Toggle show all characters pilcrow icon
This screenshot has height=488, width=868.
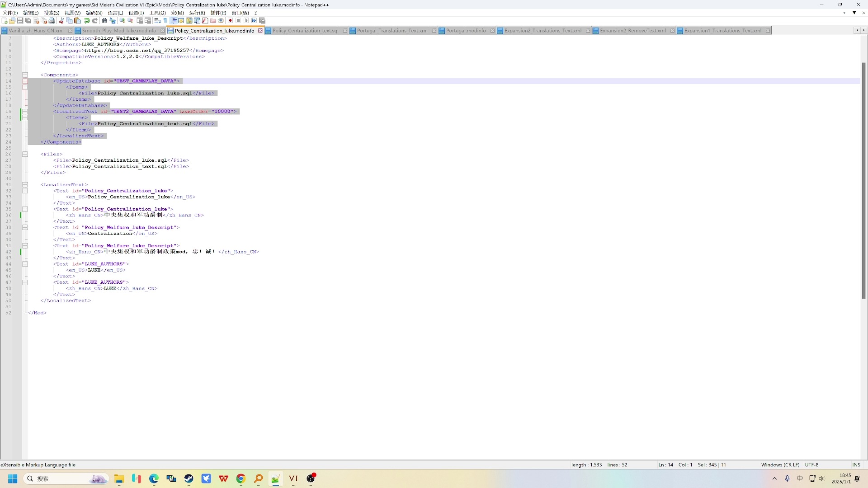[165, 21]
